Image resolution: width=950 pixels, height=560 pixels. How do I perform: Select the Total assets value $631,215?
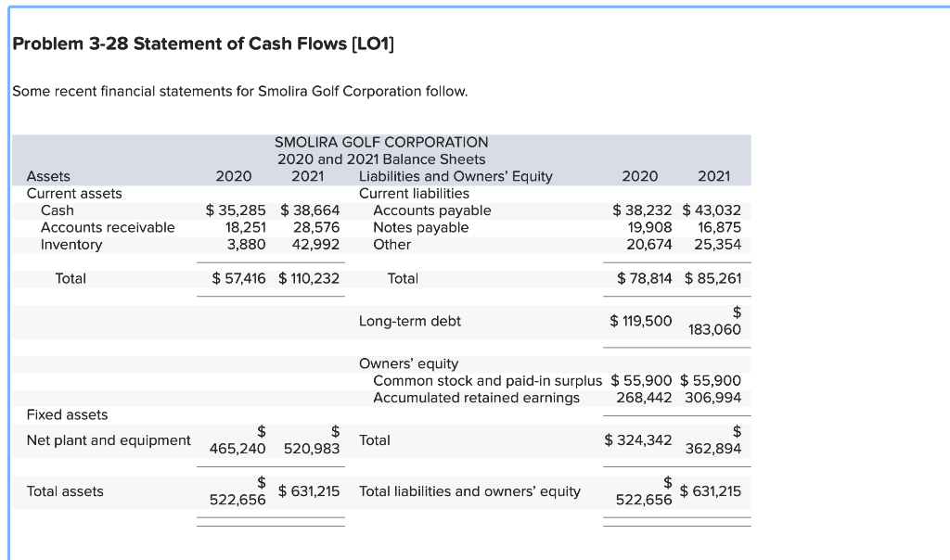pos(307,491)
